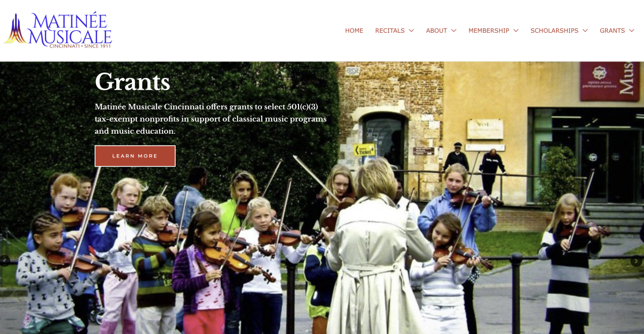644x334 pixels.
Task: Go to the previous slide arrow
Action: tap(5, 261)
